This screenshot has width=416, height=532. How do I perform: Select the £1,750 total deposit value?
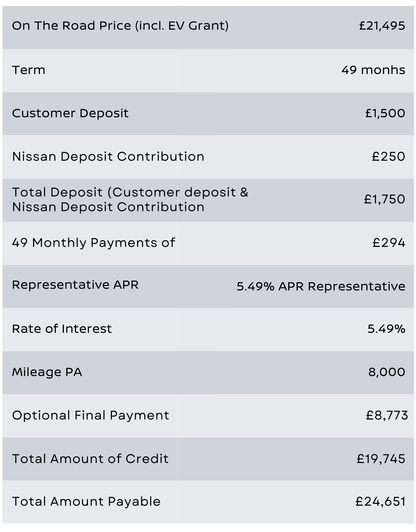(384, 199)
